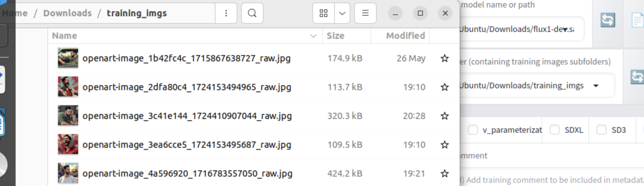Sort files by Size column

(335, 36)
